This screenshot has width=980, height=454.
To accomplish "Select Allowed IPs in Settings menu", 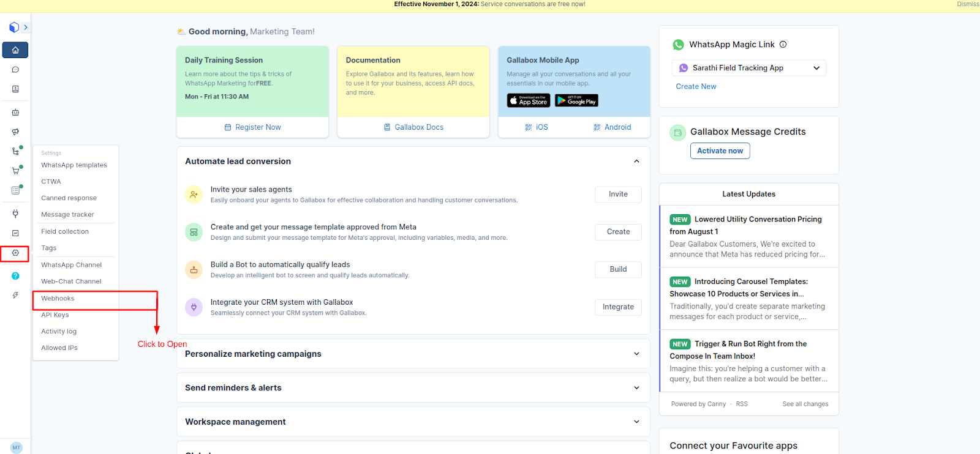I will (59, 348).
